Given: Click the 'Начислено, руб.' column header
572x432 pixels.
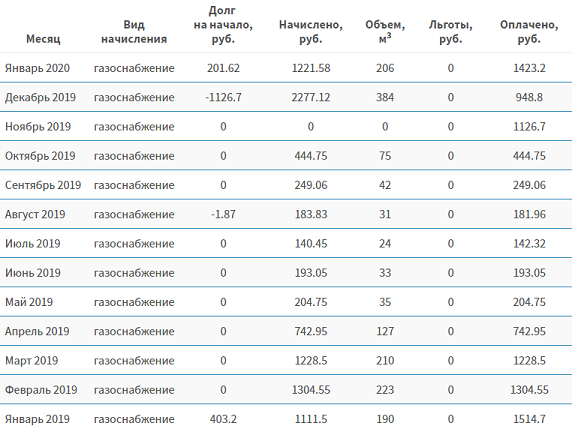Looking at the screenshot, I should 311,32.
